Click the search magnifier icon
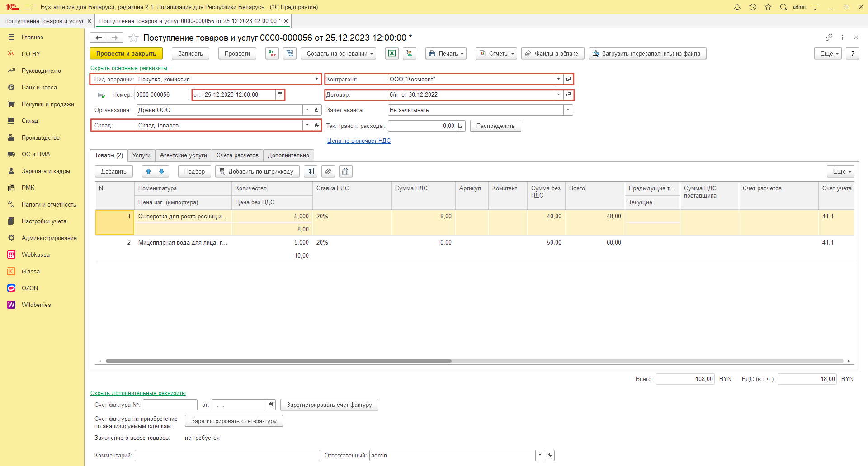868x466 pixels. coord(783,7)
